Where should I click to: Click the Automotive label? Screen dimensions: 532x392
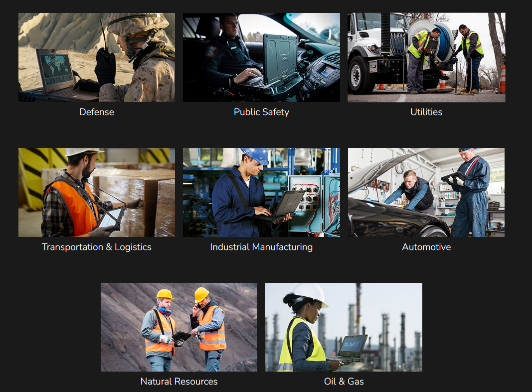pos(426,247)
